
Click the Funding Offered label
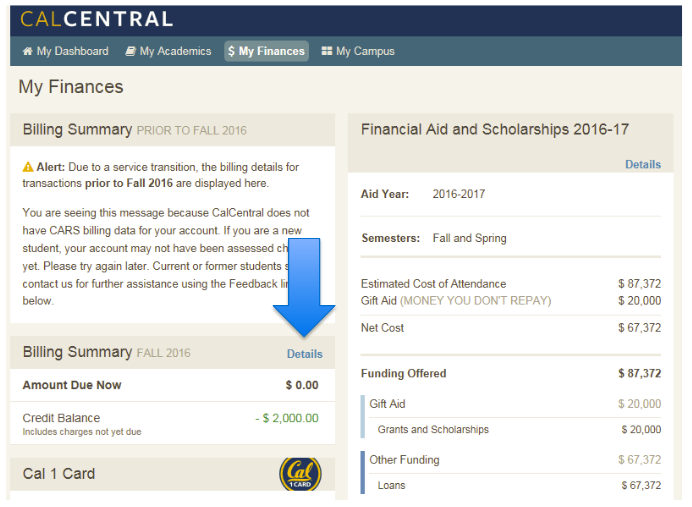(x=403, y=373)
